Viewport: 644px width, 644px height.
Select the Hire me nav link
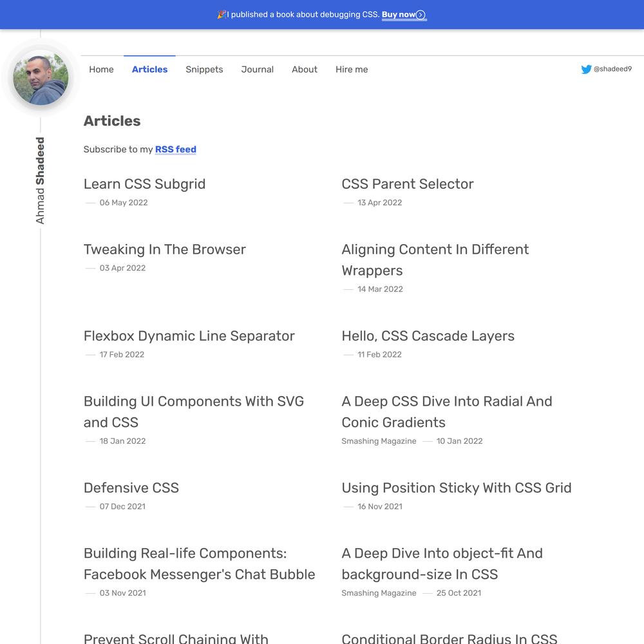[352, 70]
